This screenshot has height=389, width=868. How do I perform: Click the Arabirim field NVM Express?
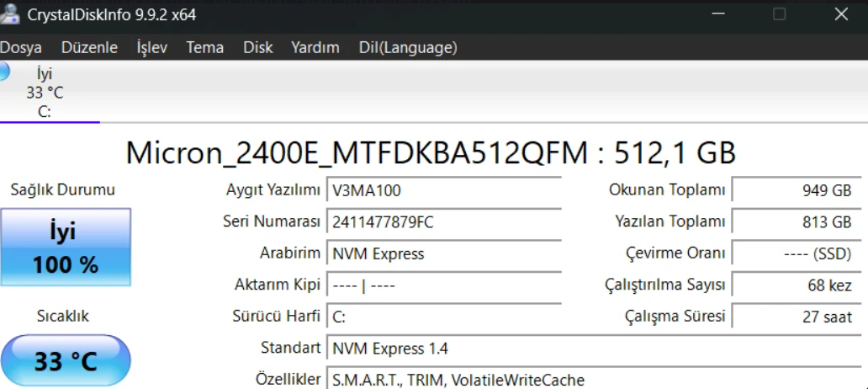pyautogui.click(x=444, y=253)
